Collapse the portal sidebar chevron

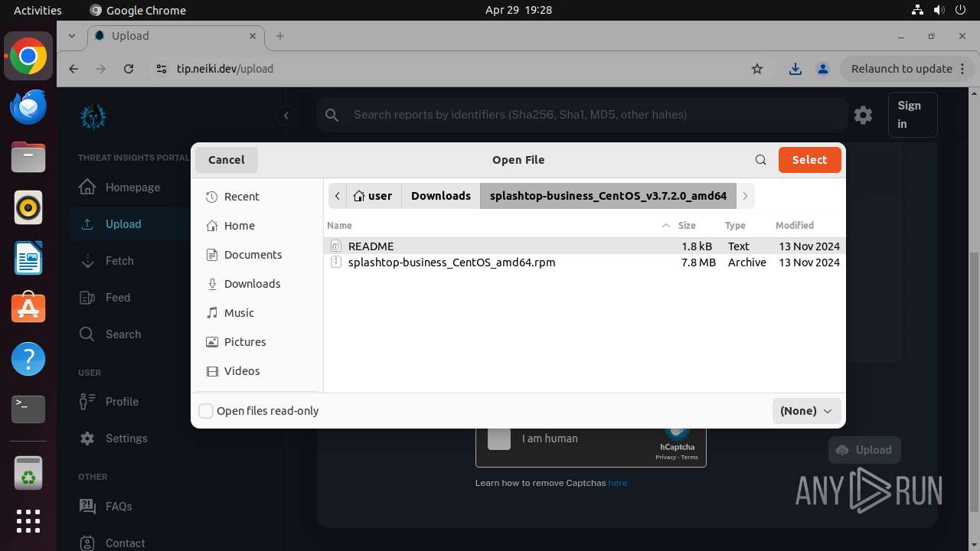(286, 116)
